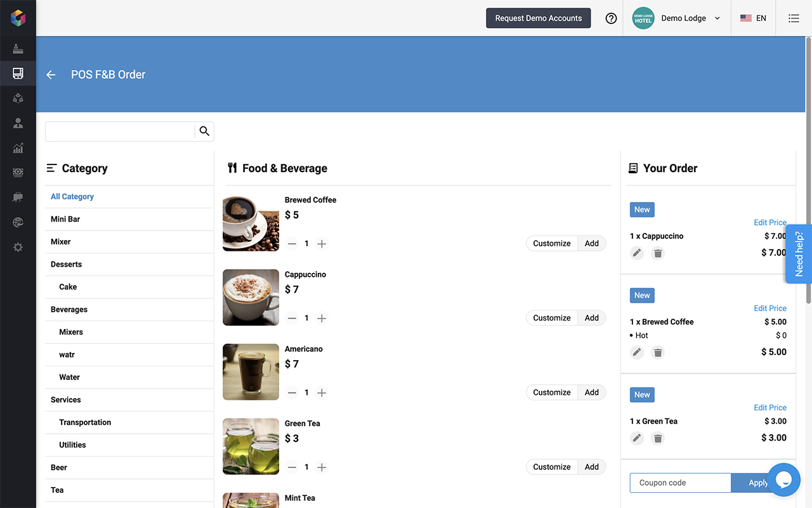
Task: Select the Desserts category
Action: pos(129,264)
